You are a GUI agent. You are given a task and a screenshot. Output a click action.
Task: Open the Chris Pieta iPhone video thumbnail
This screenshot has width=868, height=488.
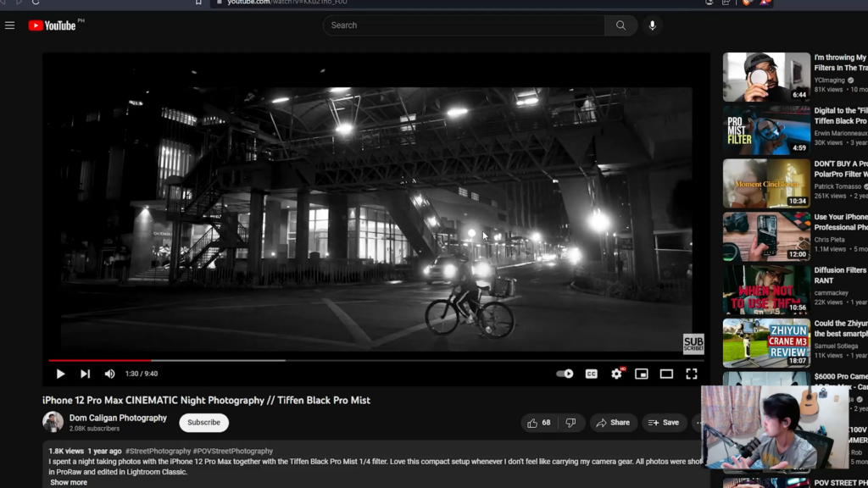(766, 237)
